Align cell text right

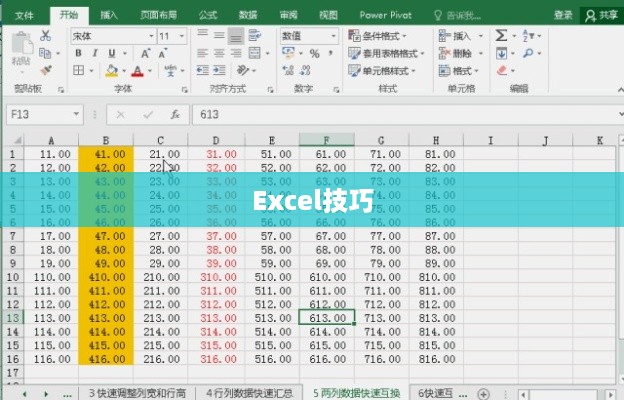point(236,53)
